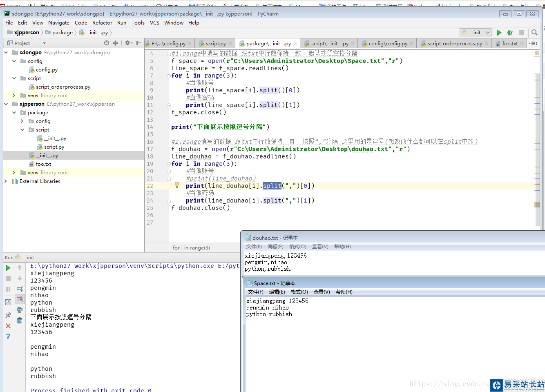This screenshot has height=392, width=545.
Task: Run the __init__ configuration from the main toolbar
Action: pyautogui.click(x=499, y=33)
